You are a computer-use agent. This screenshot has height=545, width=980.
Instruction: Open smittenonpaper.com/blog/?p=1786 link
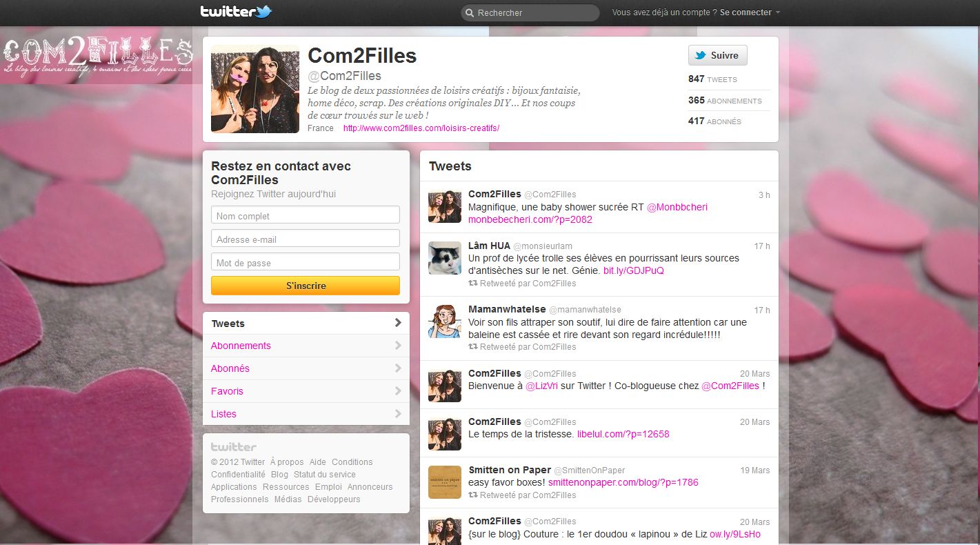[x=623, y=483]
